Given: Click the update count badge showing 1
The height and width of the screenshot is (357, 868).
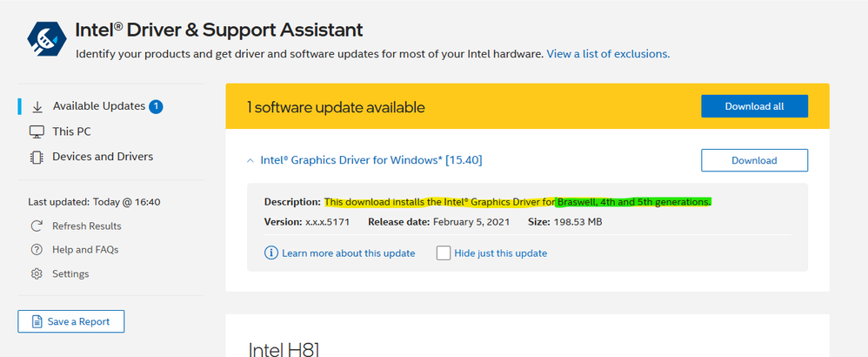Looking at the screenshot, I should click(x=156, y=106).
